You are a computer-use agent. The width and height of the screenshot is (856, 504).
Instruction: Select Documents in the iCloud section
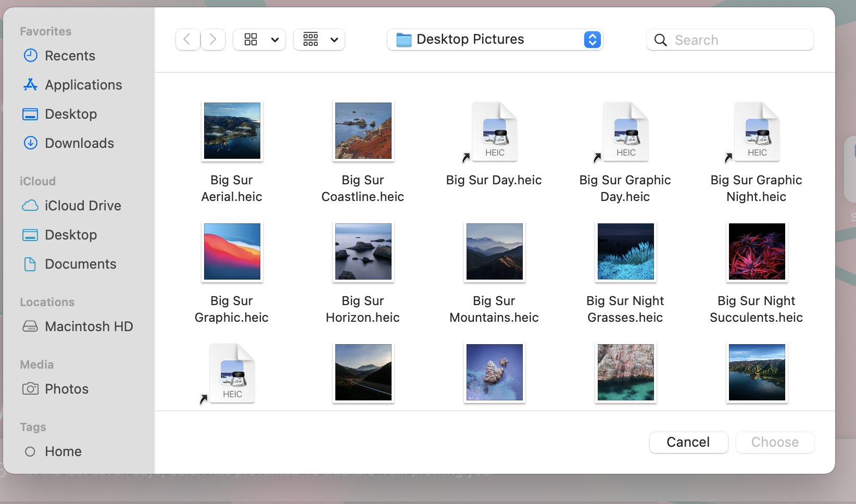click(80, 264)
